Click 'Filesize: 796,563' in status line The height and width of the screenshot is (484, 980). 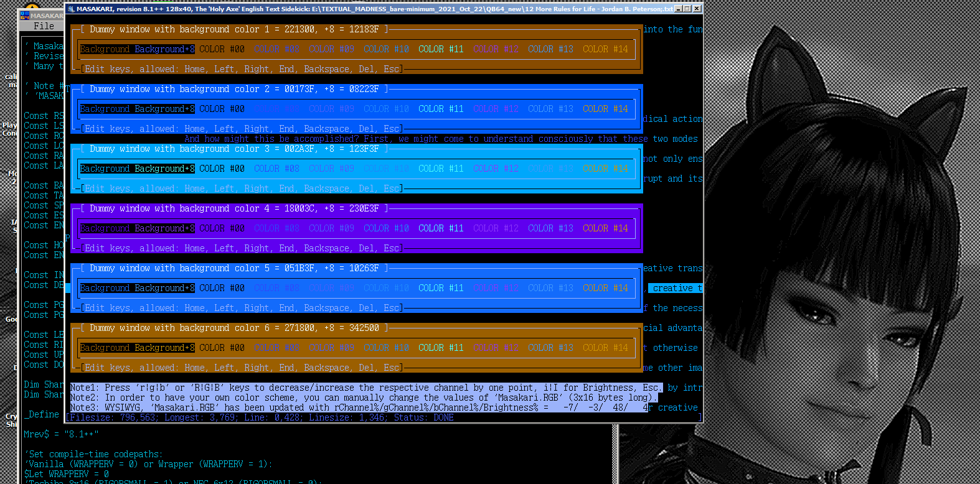click(x=112, y=417)
